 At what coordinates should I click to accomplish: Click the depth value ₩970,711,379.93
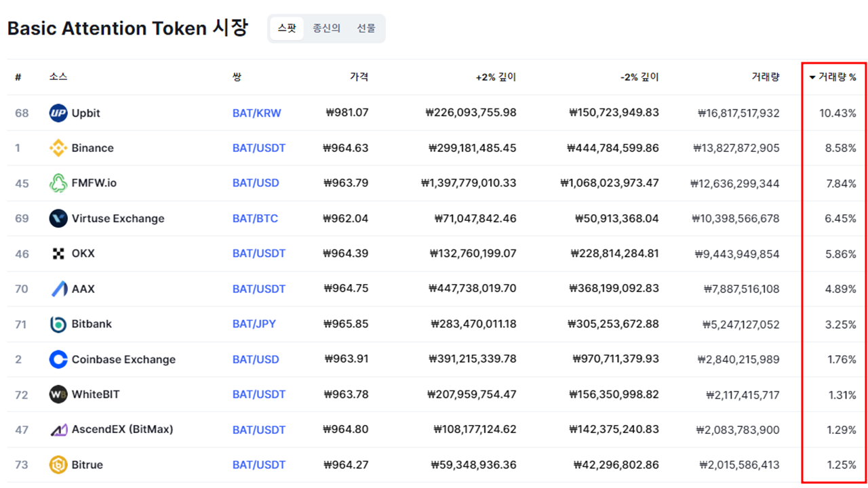(616, 359)
